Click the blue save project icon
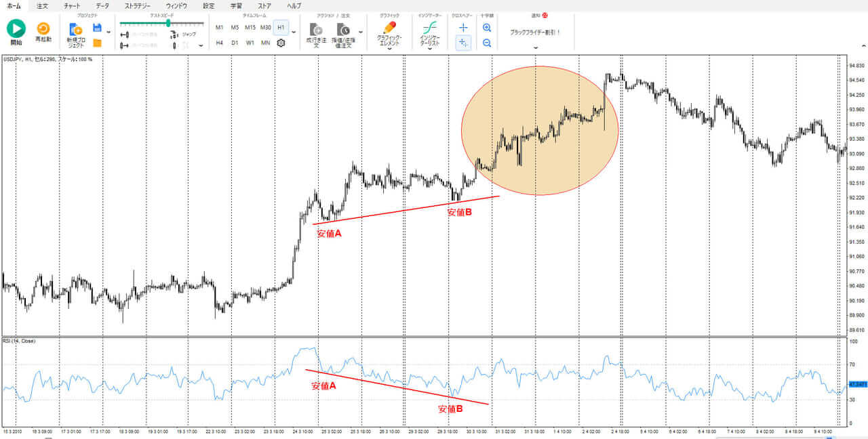 click(x=97, y=28)
